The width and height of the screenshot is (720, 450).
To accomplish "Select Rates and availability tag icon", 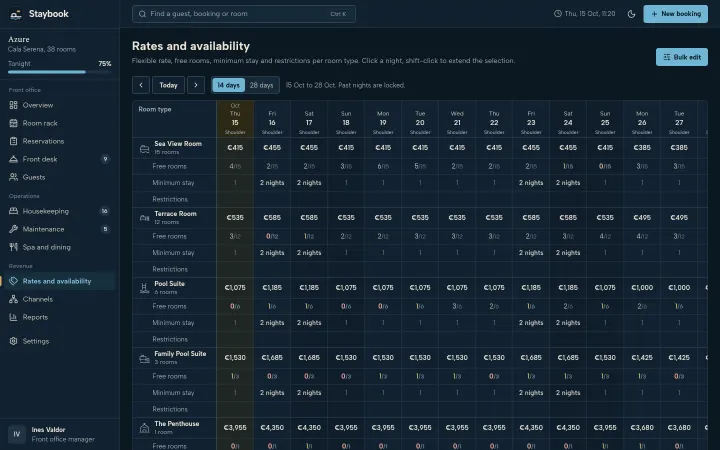I will 13,281.
